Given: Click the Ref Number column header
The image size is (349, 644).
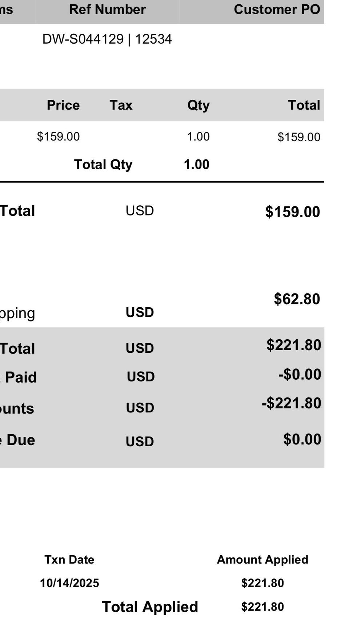Looking at the screenshot, I should tap(107, 9).
